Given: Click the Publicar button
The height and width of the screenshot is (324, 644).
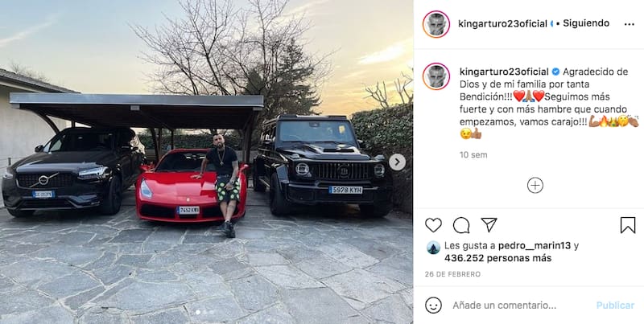Looking at the screenshot, I should pyautogui.click(x=615, y=306).
